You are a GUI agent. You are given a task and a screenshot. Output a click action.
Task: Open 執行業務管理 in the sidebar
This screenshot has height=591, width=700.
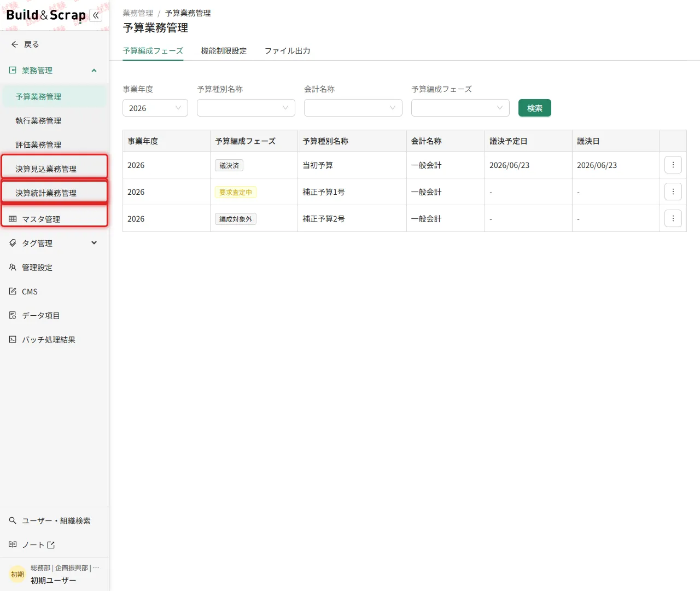(54, 120)
